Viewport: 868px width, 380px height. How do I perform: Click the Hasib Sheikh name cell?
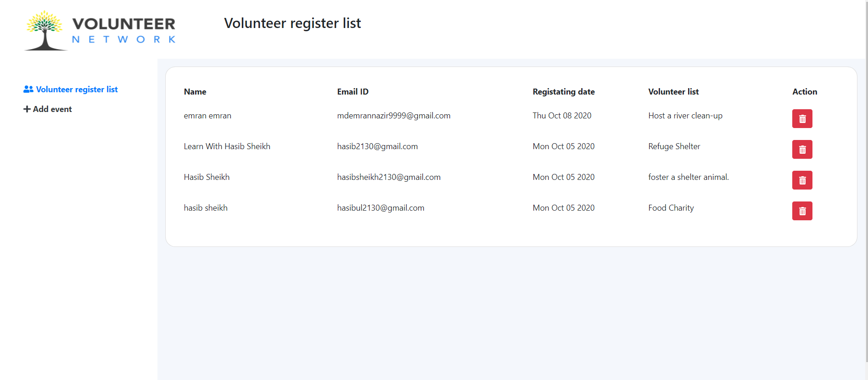tap(207, 177)
